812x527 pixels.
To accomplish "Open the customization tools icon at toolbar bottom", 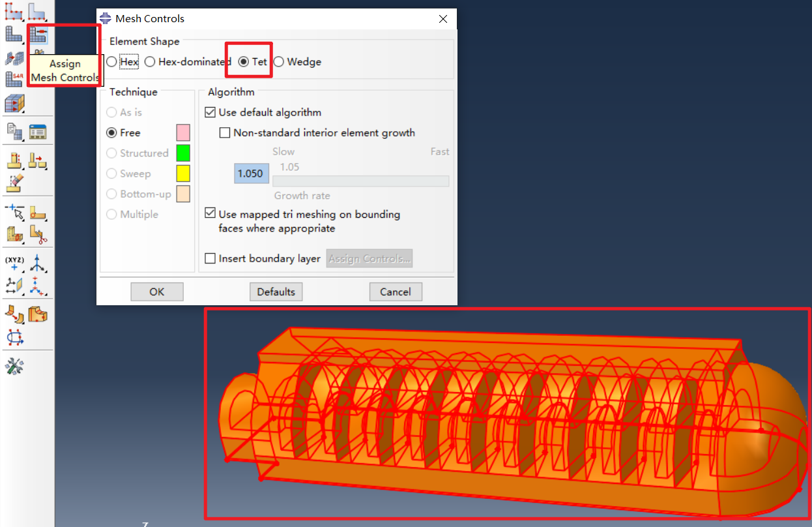I will (14, 365).
